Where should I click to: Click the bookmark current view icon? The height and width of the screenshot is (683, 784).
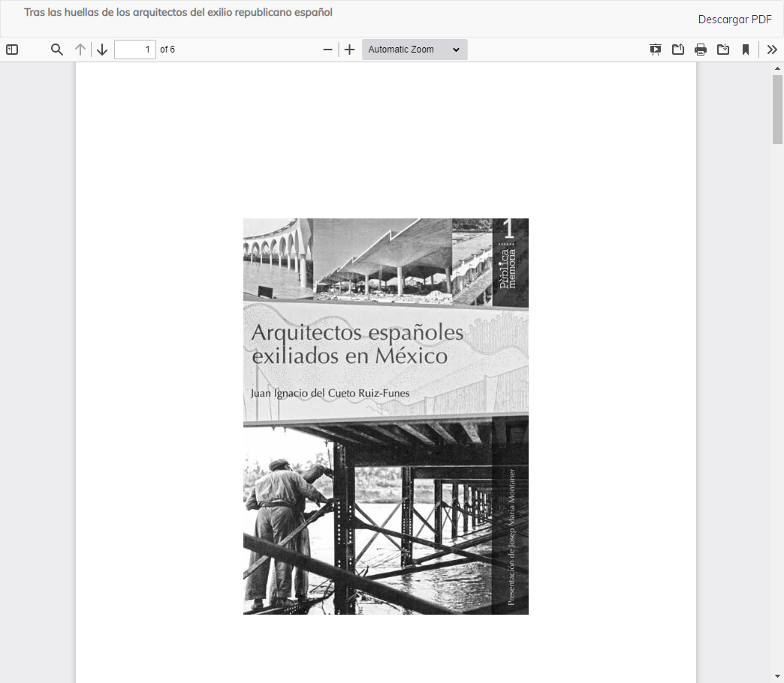pos(746,50)
